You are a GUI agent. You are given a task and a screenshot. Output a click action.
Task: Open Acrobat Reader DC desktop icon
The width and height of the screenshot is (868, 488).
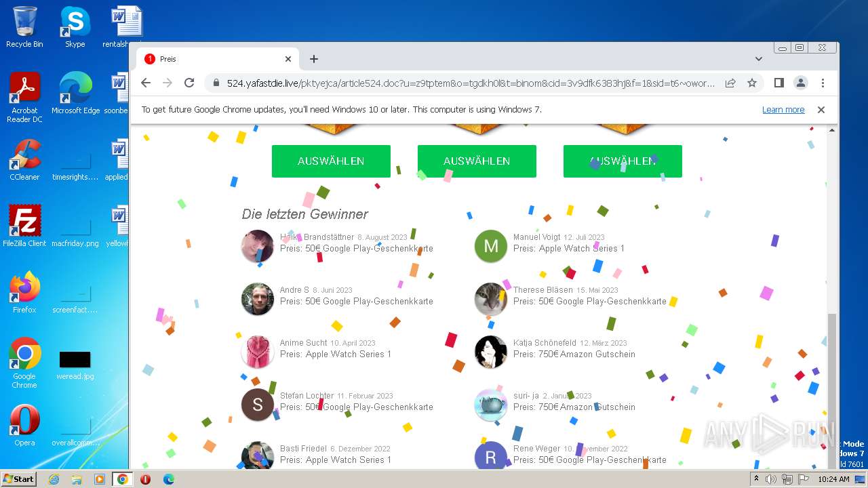point(24,98)
